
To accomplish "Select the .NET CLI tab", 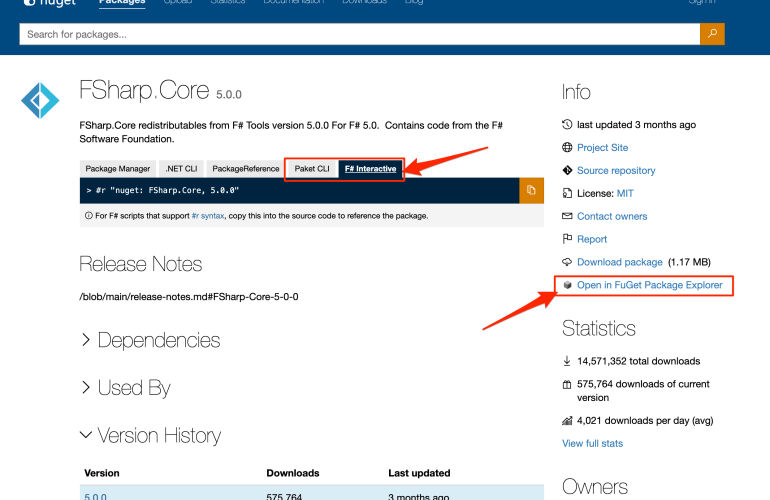I will (x=181, y=169).
